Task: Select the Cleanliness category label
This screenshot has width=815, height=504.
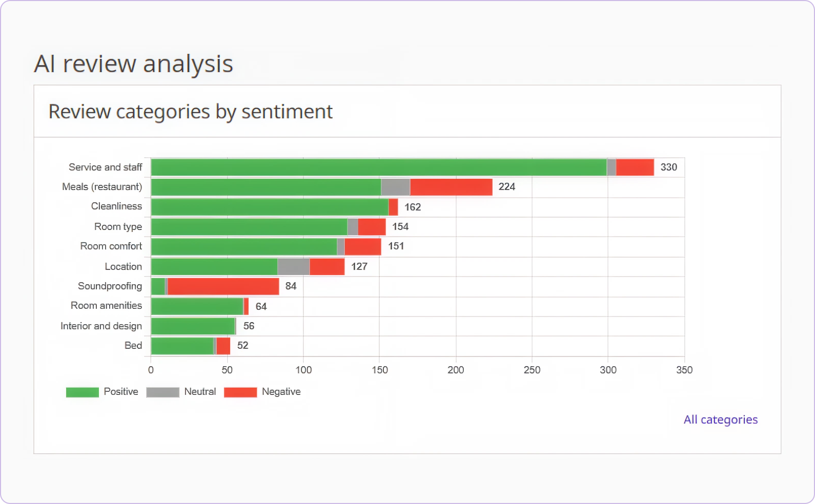Action: click(x=116, y=206)
